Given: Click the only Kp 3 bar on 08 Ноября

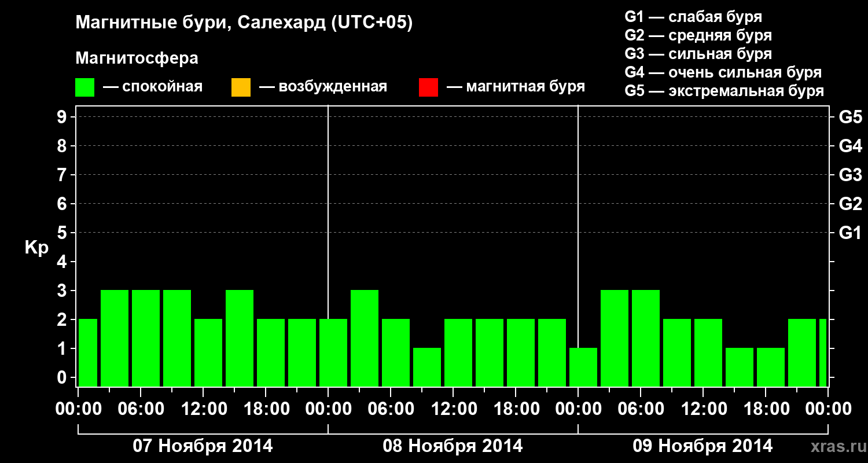Looking at the screenshot, I should (x=365, y=338).
